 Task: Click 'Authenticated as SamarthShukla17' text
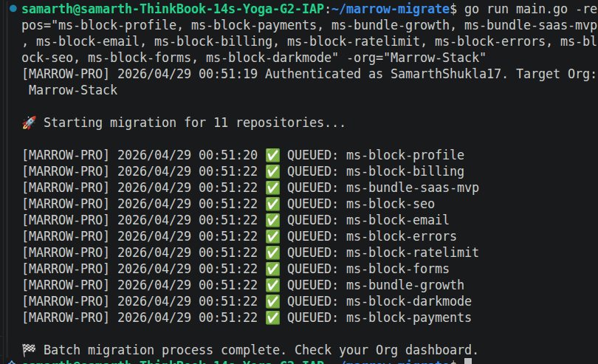(383, 74)
